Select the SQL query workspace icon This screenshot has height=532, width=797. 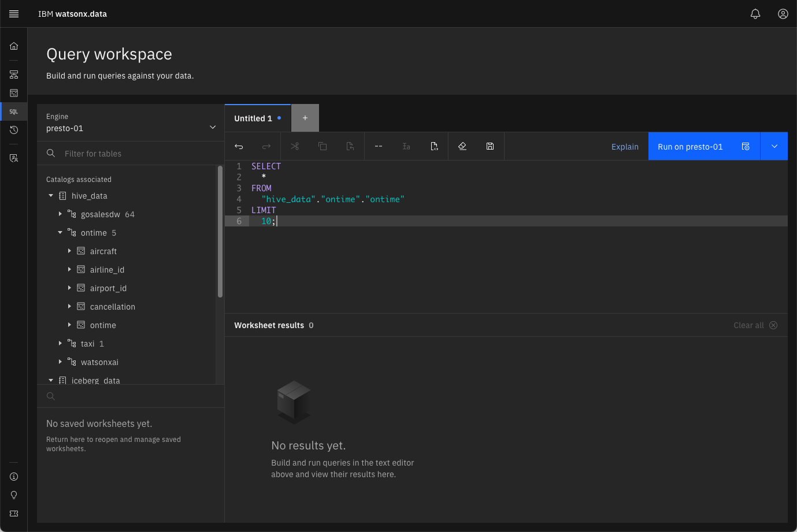pyautogui.click(x=14, y=111)
